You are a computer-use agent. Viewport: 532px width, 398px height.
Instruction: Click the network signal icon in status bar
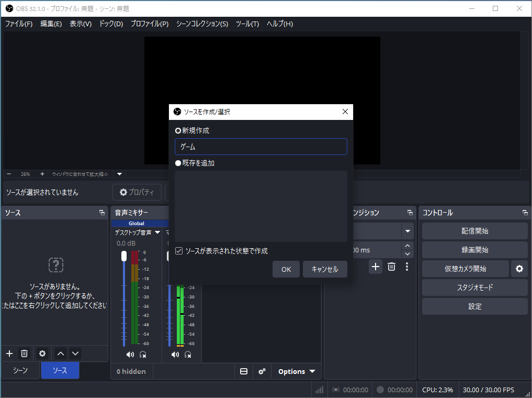tap(319, 390)
